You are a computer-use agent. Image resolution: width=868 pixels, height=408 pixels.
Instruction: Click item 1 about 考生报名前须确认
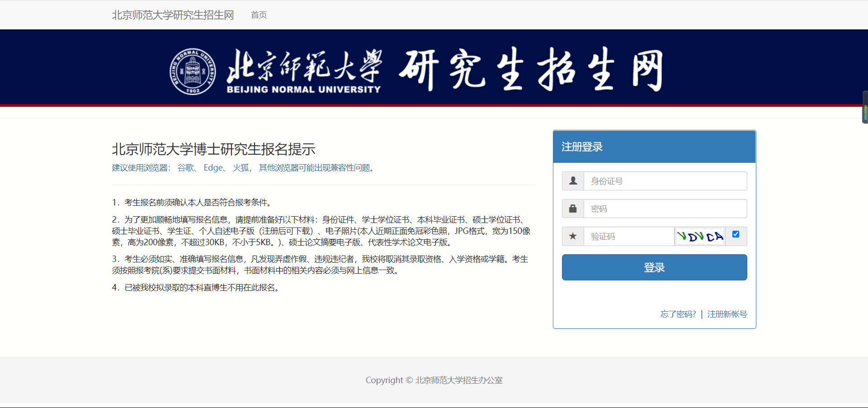coord(193,202)
